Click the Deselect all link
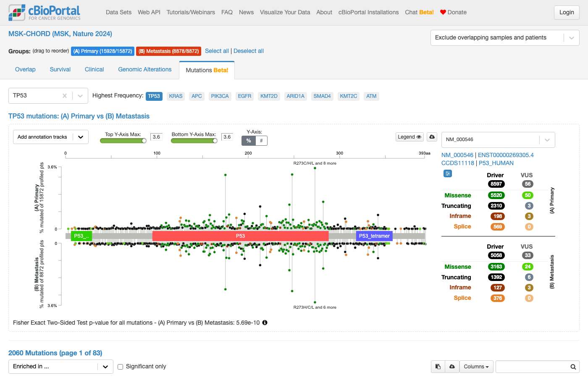The height and width of the screenshot is (378, 588). pos(249,51)
